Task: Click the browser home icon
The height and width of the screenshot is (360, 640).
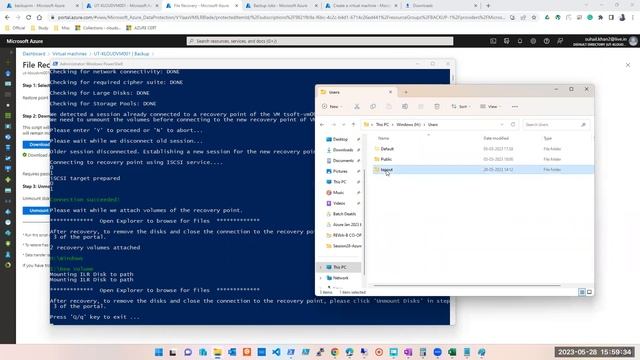Action: 39,18
